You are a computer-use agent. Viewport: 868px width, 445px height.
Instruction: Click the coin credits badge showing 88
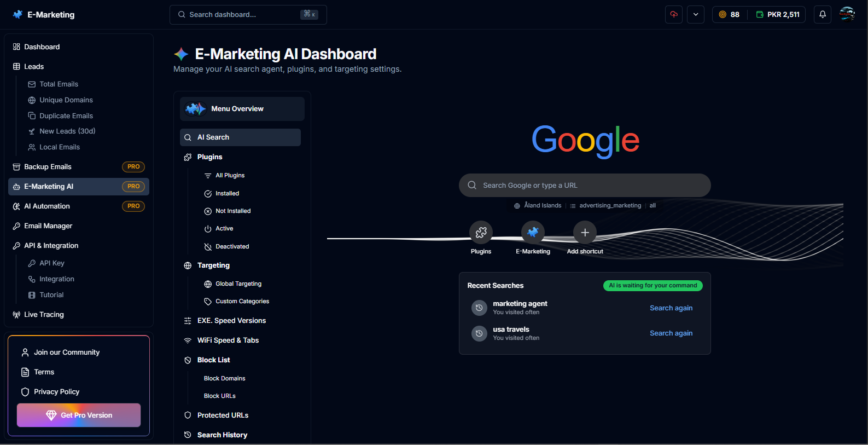[729, 15]
